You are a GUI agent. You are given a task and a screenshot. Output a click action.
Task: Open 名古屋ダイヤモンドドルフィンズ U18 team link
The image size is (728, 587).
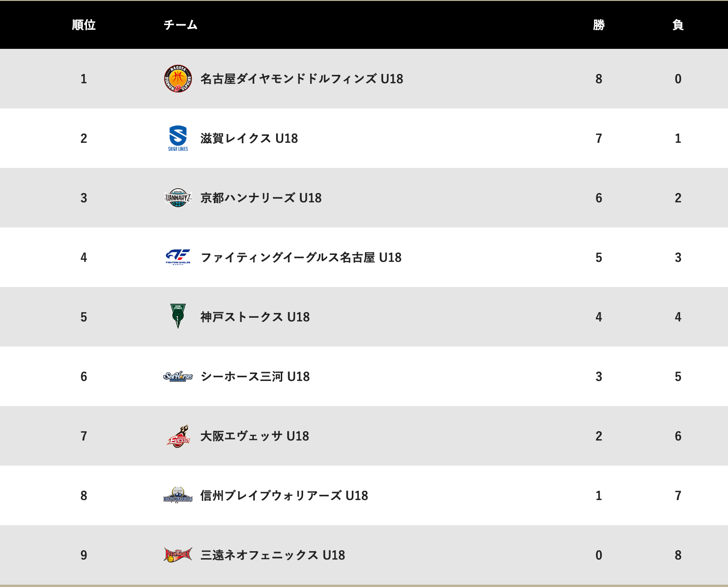click(x=302, y=79)
